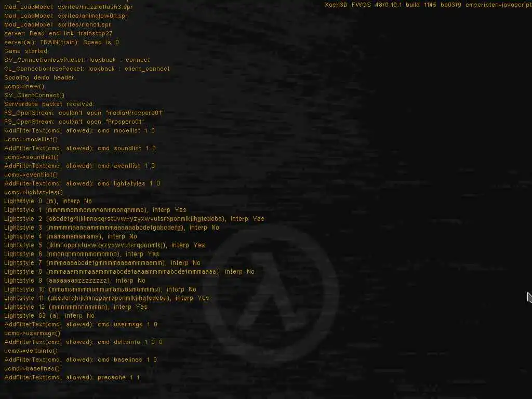The height and width of the screenshot is (399, 532).
Task: Click 'Serverdata packet received.' line
Action: (x=49, y=104)
